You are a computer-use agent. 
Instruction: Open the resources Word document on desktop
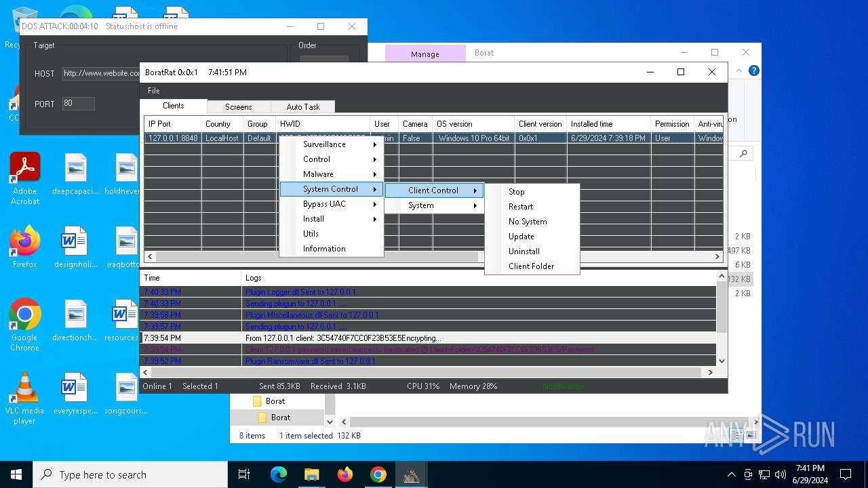coord(122,320)
